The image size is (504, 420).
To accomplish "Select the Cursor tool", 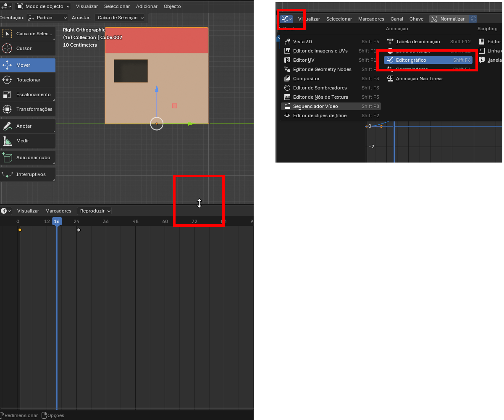I will [x=28, y=48].
